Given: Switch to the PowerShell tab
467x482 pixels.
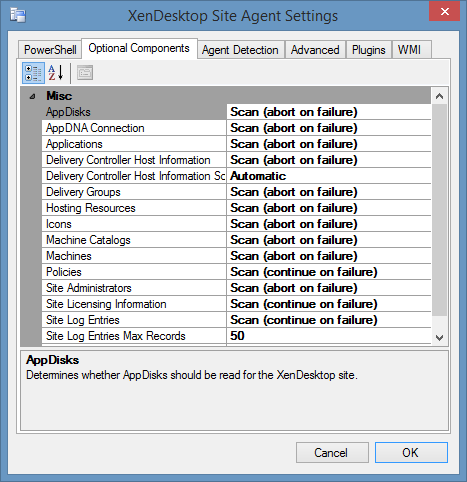Looking at the screenshot, I should (50, 50).
